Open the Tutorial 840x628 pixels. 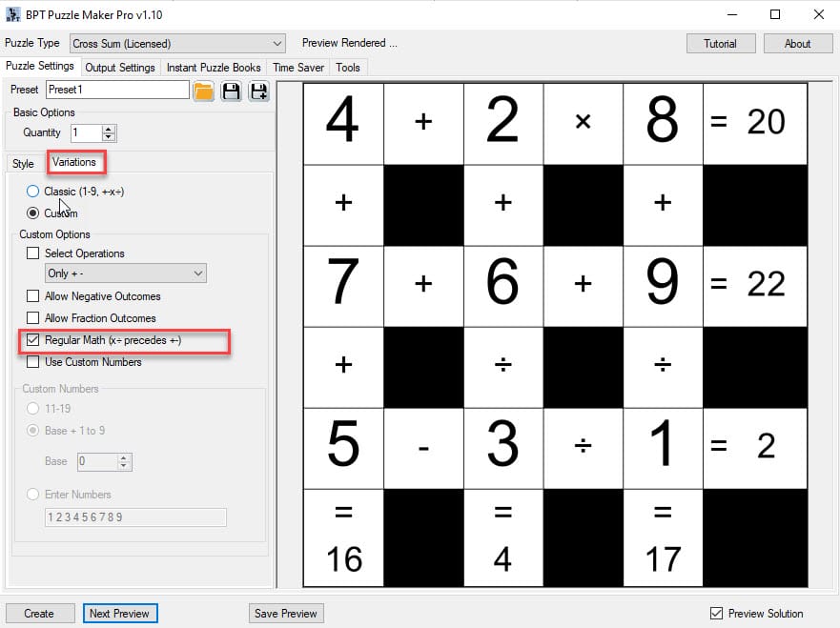coord(721,43)
